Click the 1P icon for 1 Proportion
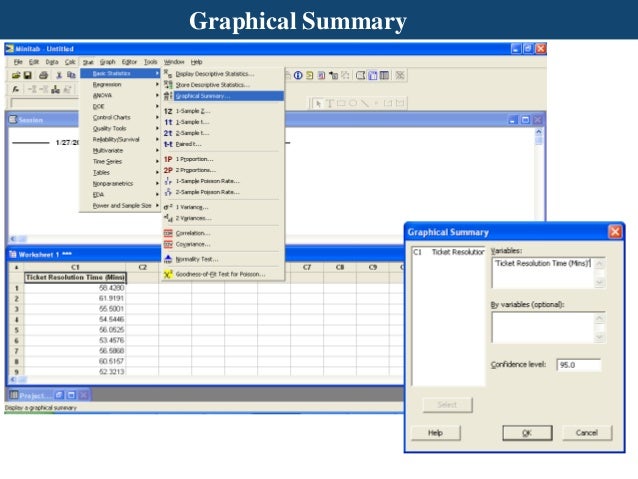The image size is (638, 479). click(168, 159)
